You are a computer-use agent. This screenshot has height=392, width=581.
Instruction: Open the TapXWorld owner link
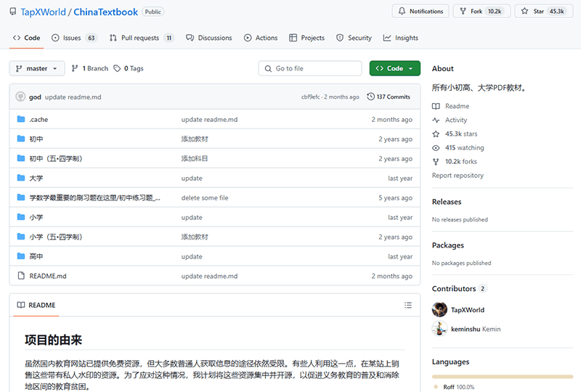43,12
